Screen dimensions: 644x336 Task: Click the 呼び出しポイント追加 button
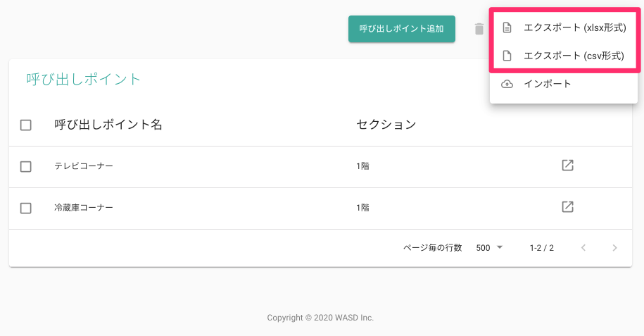(402, 29)
